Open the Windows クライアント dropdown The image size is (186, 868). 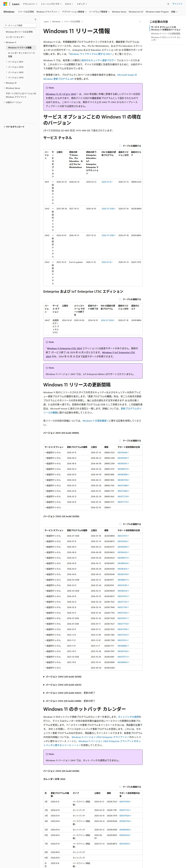pyautogui.click(x=48, y=12)
